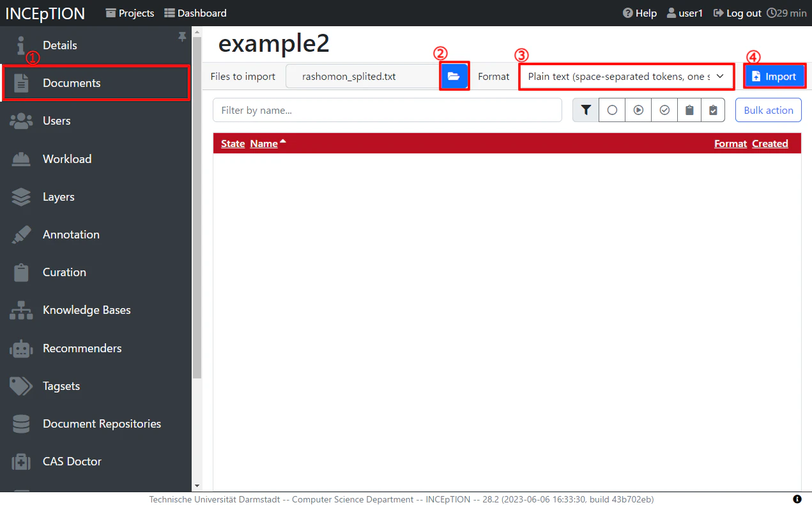Toggle the curation in progress clipboard filter
This screenshot has width=812, height=505.
tap(689, 110)
